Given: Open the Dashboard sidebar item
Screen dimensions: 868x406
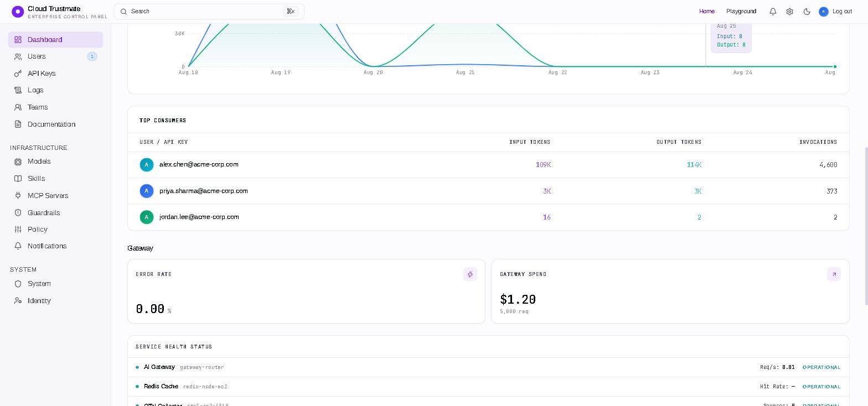Looking at the screenshot, I should (55, 39).
